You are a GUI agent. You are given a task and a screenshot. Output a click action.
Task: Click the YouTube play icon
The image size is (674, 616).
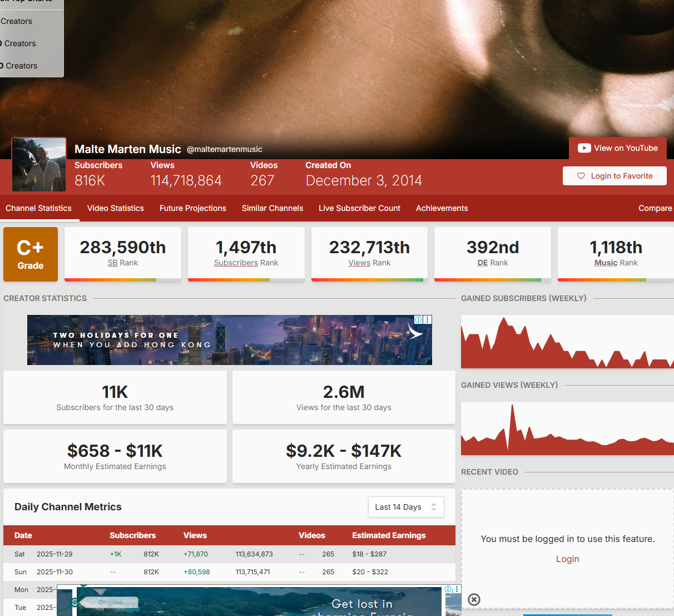584,148
